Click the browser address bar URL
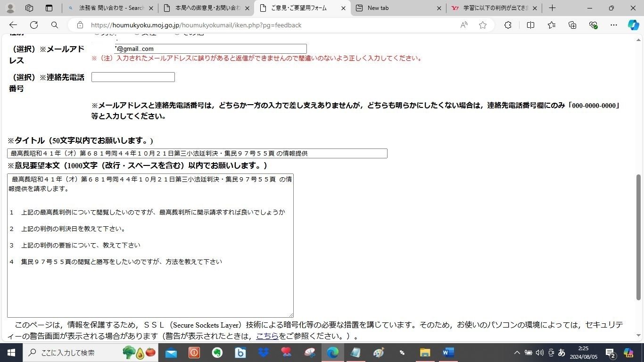Image resolution: width=644 pixels, height=362 pixels. click(x=196, y=25)
